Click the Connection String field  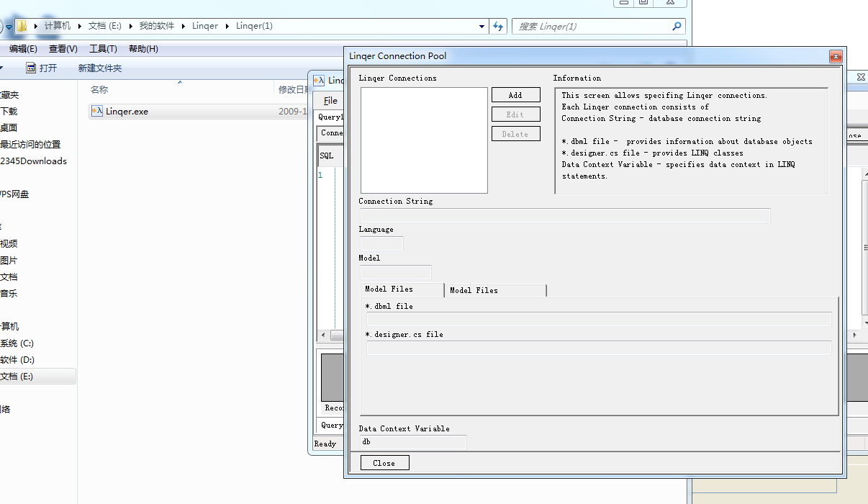click(x=565, y=215)
